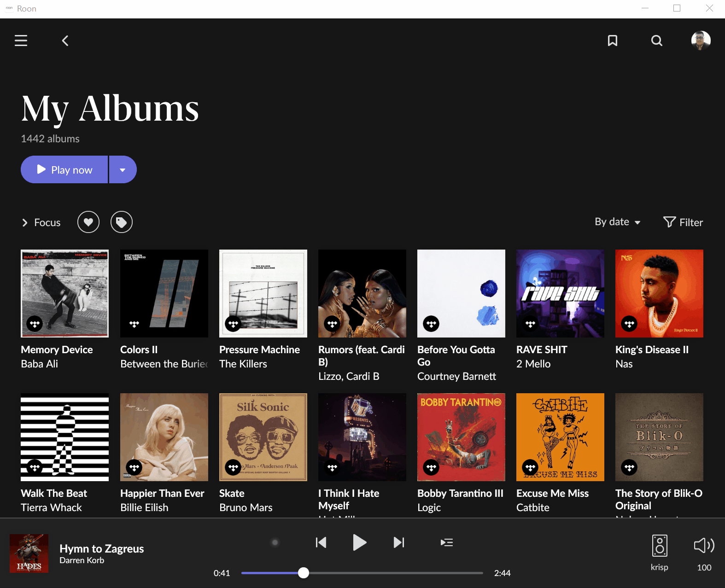Open the Catbite artist link
725x588 pixels.
coord(532,507)
